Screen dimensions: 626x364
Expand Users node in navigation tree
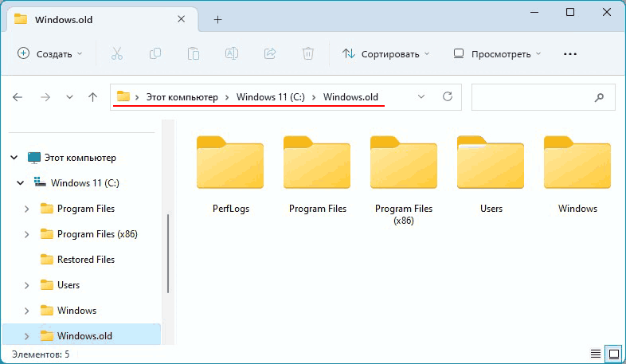[x=27, y=285]
